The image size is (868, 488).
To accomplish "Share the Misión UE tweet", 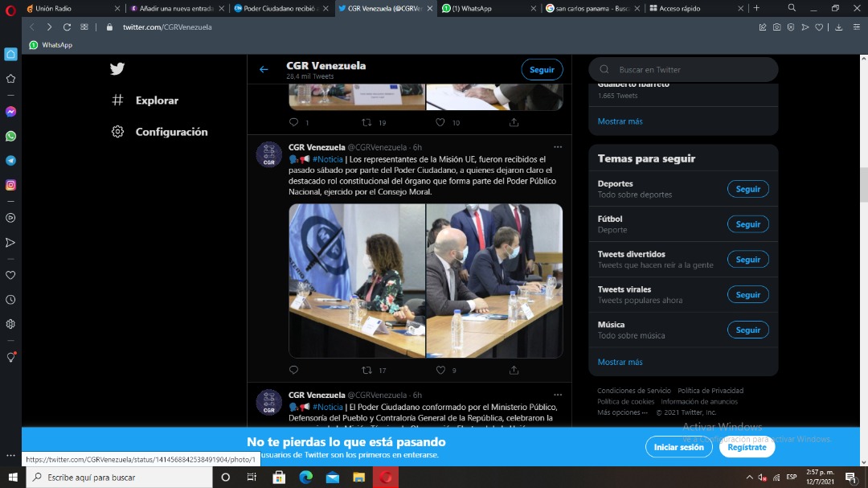I will coord(514,370).
